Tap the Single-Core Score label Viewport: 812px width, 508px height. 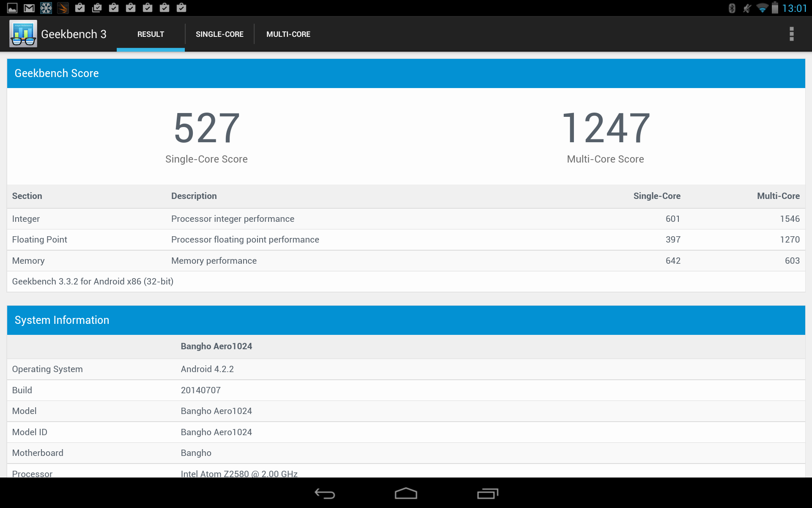coord(206,159)
